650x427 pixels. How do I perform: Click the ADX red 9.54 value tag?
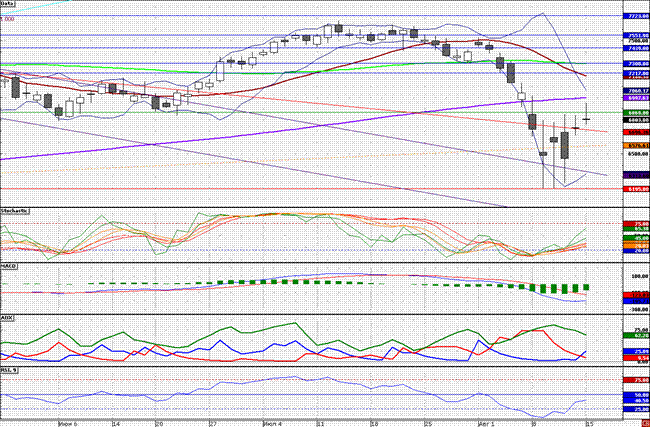point(638,357)
